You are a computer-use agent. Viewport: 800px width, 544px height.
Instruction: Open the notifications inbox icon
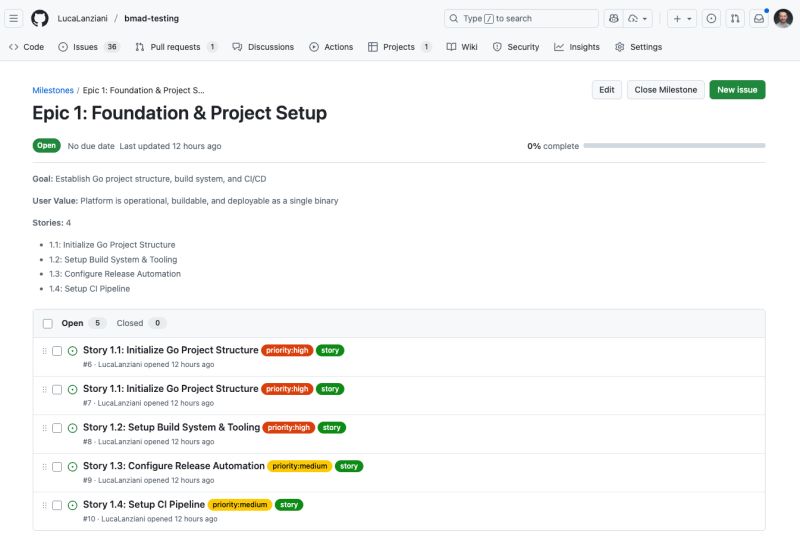(759, 18)
